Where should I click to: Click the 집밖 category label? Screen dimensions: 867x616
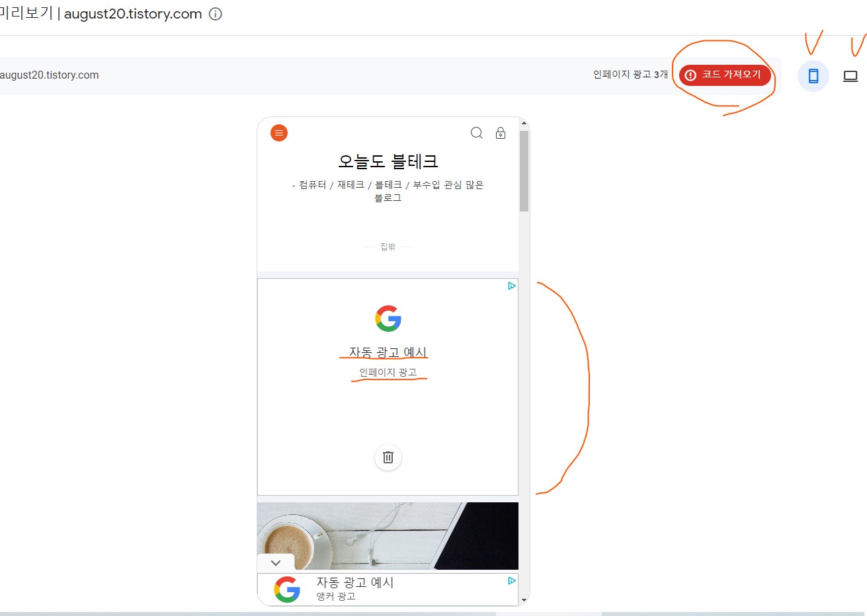point(388,247)
